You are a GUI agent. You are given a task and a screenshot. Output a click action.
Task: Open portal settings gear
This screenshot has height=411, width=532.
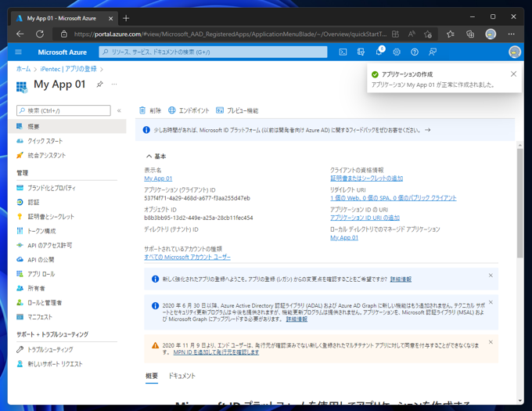[x=397, y=52]
